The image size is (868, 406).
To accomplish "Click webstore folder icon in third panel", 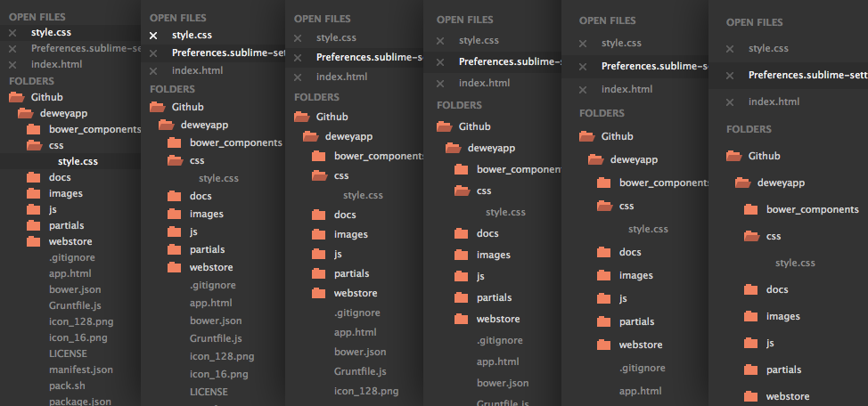I will point(319,293).
